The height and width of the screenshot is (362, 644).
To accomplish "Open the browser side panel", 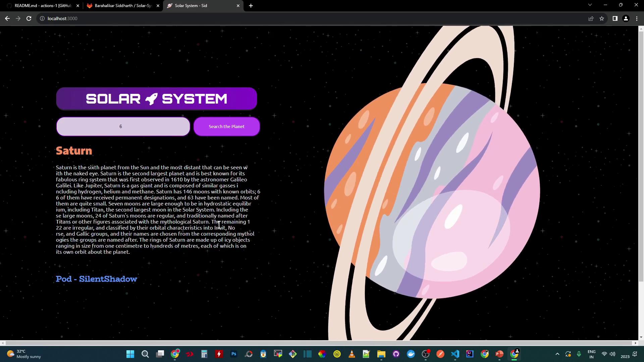I will pos(615,18).
